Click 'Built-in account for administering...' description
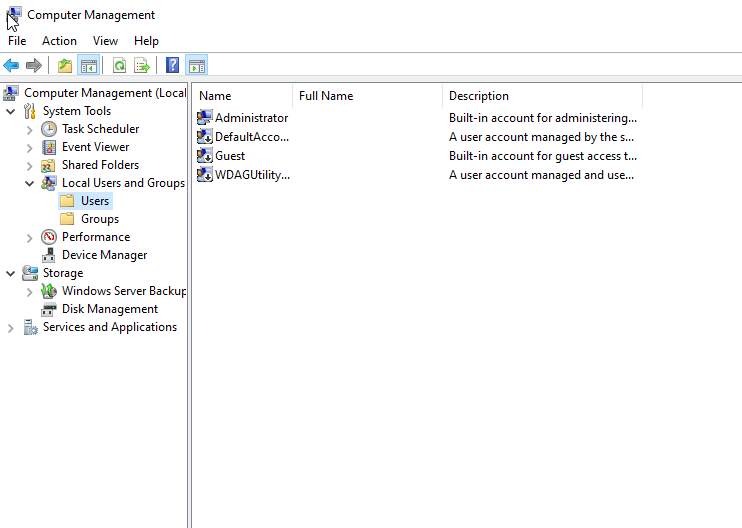This screenshot has width=742, height=528. point(543,118)
